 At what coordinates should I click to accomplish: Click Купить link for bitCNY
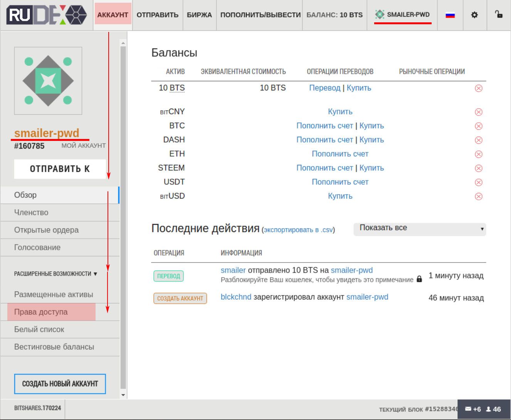tap(340, 112)
